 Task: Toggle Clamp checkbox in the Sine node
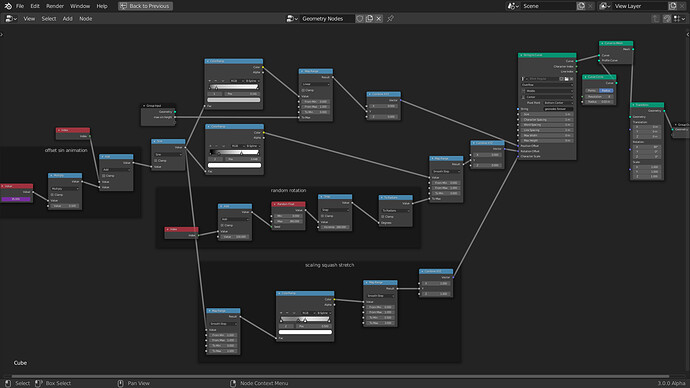point(155,161)
